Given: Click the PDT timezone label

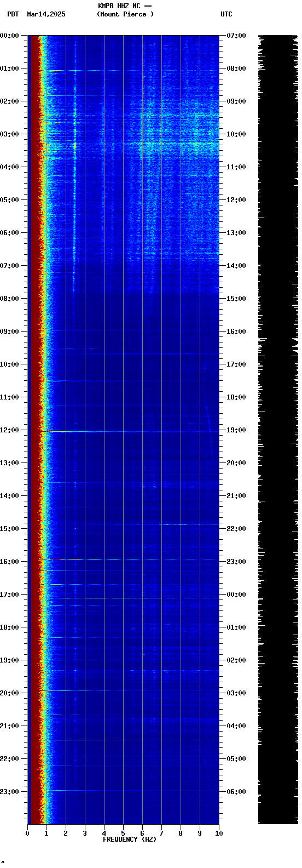Looking at the screenshot, I should coord(13,14).
